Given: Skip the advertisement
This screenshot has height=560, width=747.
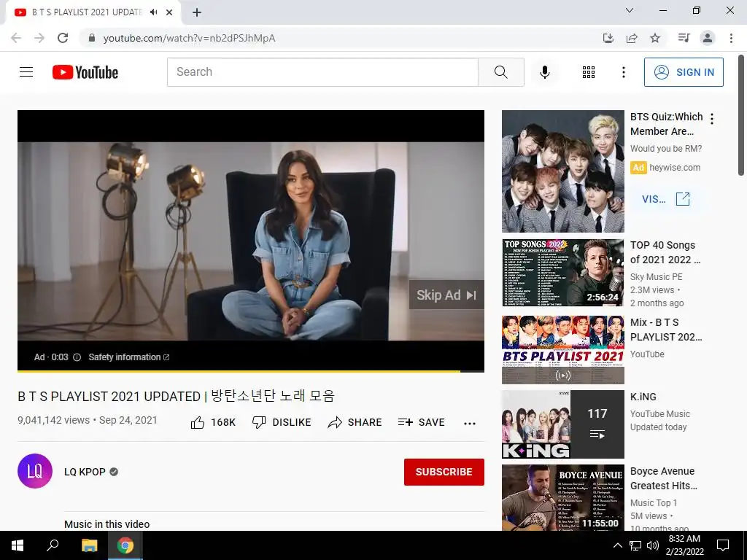Looking at the screenshot, I should 446,295.
